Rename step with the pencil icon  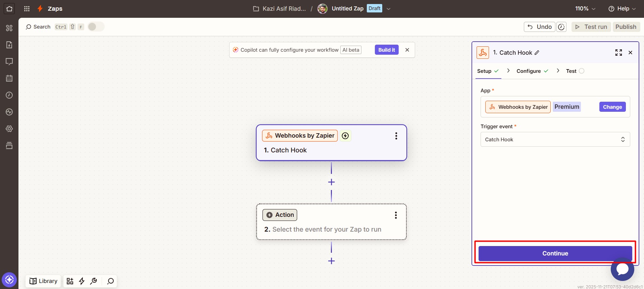coord(537,53)
